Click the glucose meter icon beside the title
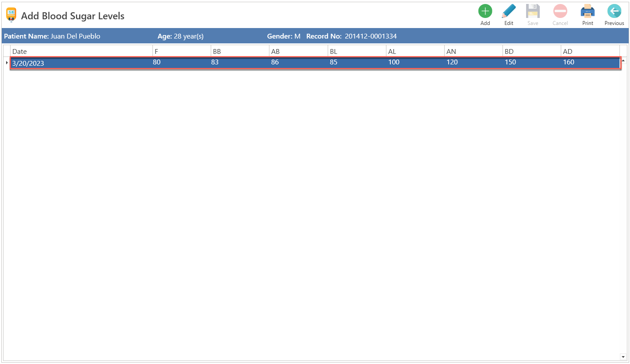Image resolution: width=630 pixels, height=364 pixels. click(x=11, y=15)
